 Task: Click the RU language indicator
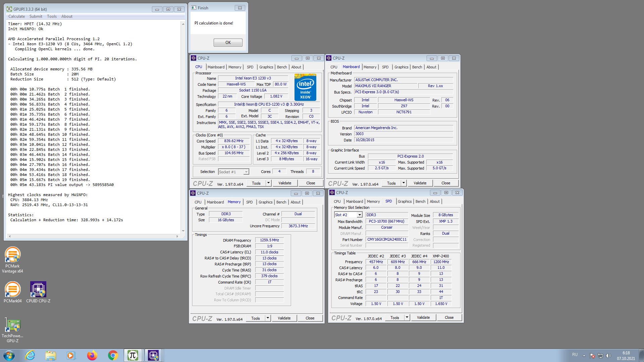(x=575, y=355)
